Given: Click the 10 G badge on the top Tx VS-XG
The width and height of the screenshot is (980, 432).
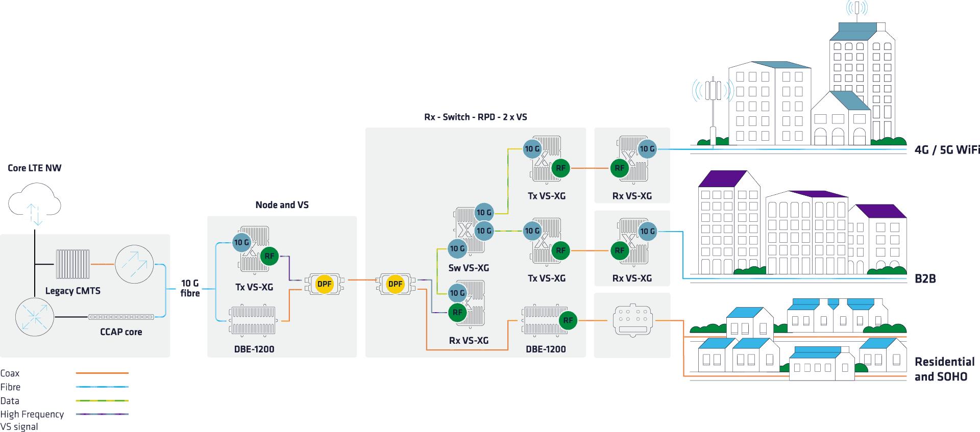Looking at the screenshot, I should point(532,149).
